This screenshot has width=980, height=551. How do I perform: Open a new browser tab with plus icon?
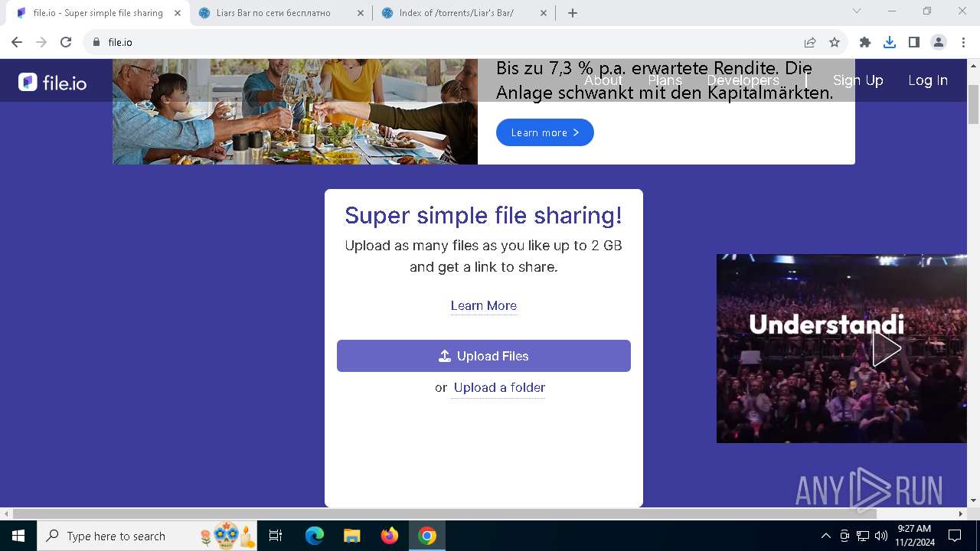pyautogui.click(x=573, y=13)
